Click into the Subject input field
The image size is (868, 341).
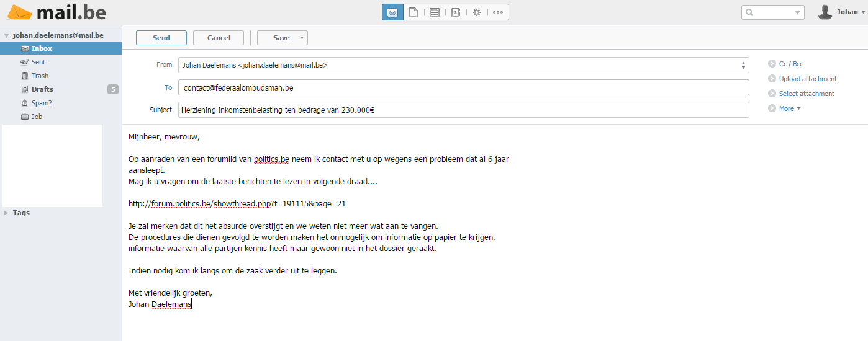(463, 110)
